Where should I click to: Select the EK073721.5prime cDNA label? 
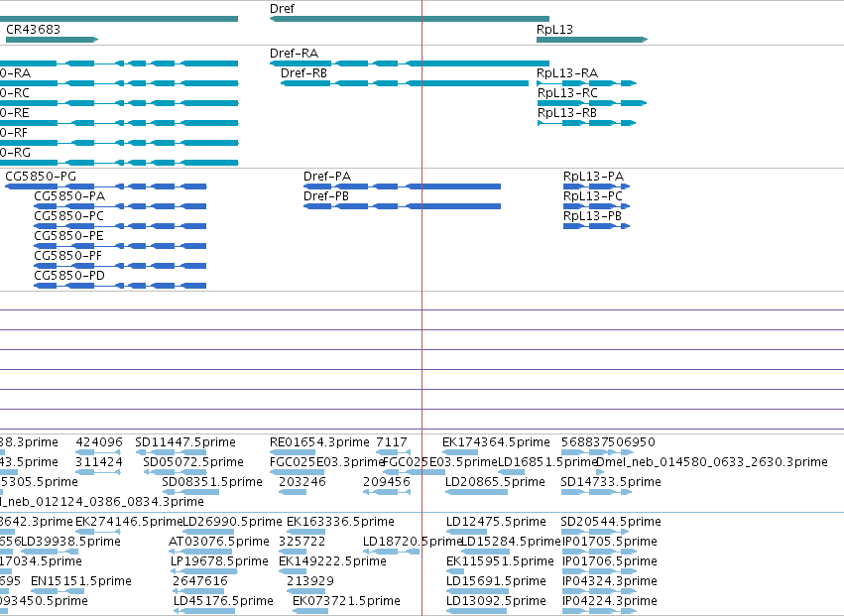point(346,601)
